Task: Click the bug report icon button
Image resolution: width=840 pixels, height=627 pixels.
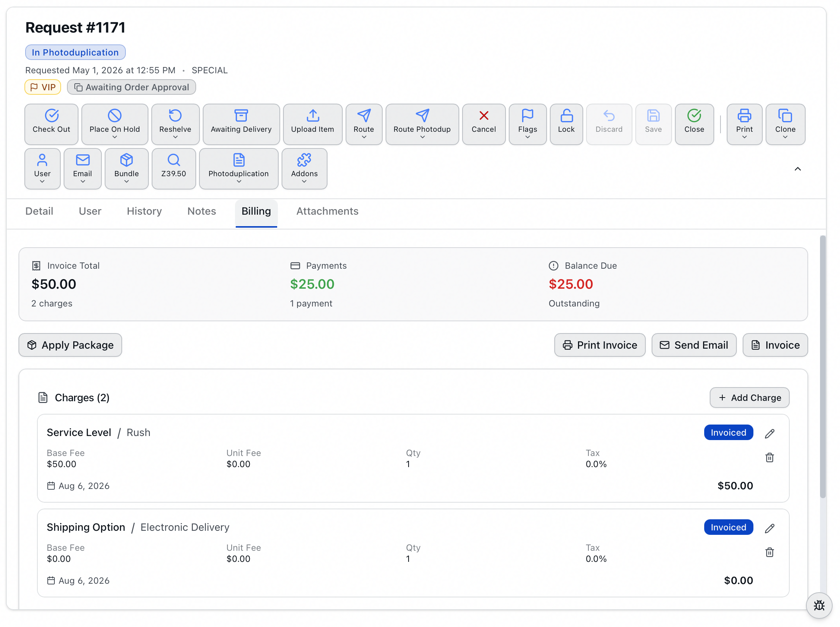Action: (x=819, y=606)
